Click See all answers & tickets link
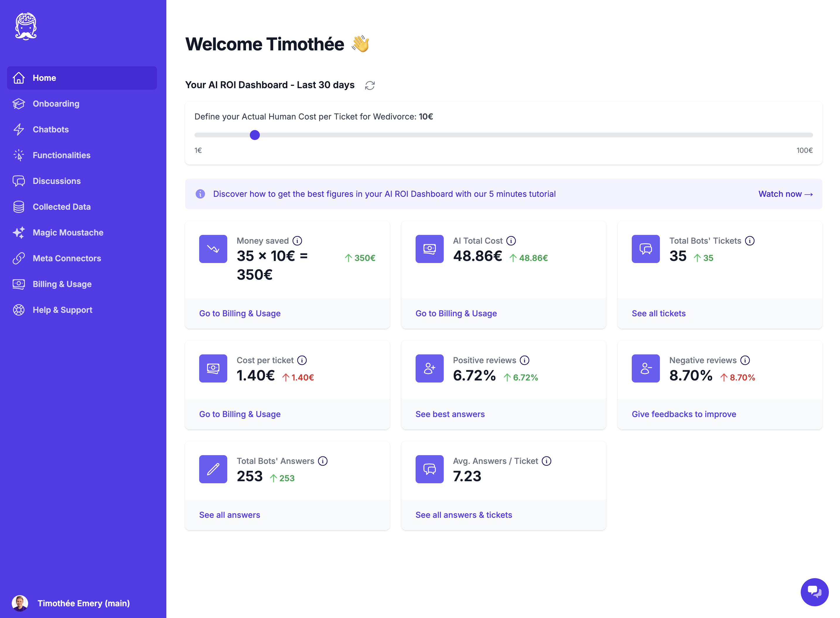 464,515
